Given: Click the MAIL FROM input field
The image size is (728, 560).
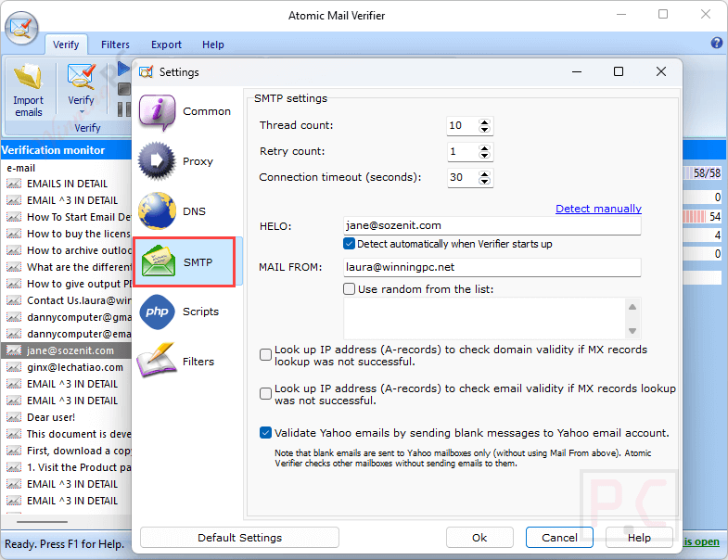Looking at the screenshot, I should coord(492,267).
